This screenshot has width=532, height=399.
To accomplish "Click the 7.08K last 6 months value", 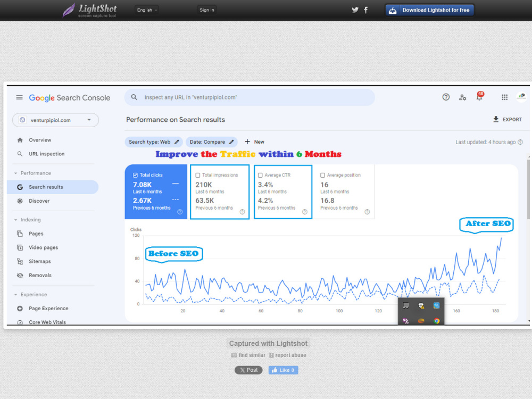I will click(x=142, y=185).
